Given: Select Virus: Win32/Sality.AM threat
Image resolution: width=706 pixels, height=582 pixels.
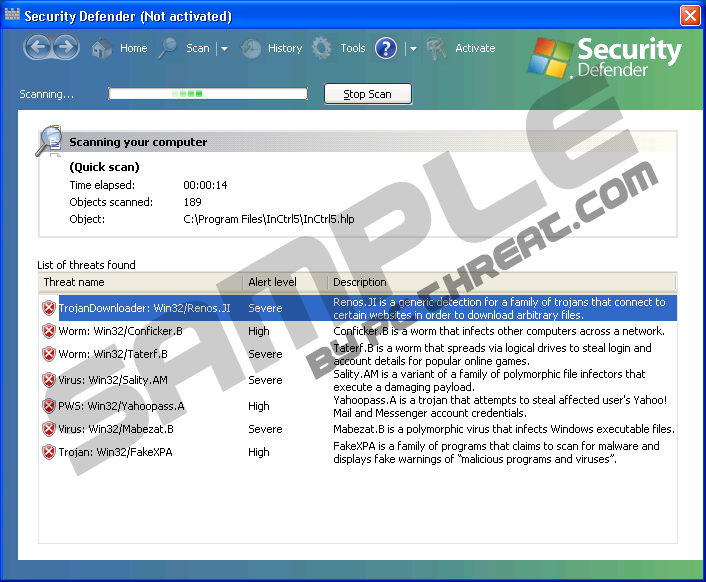Looking at the screenshot, I should click(113, 380).
